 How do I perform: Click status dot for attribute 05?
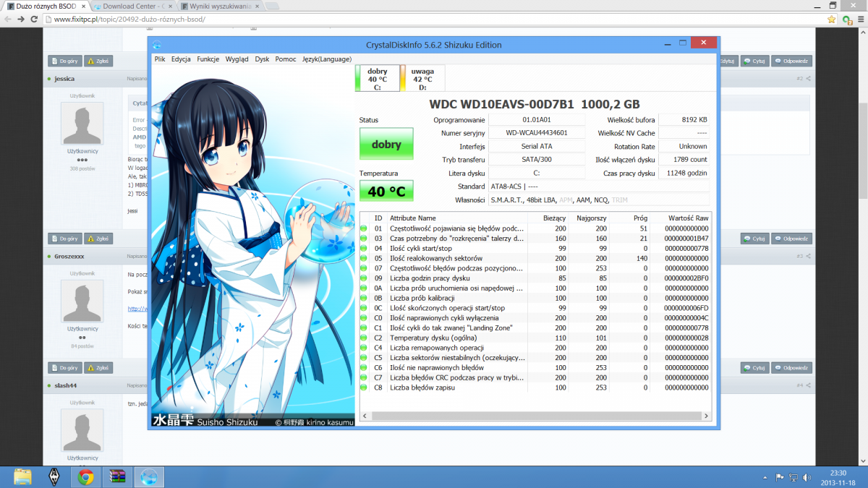click(365, 258)
